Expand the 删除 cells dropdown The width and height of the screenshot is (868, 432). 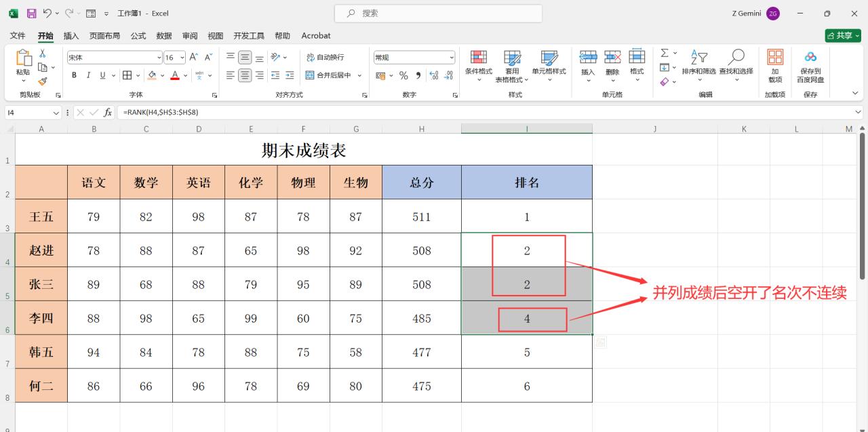tap(612, 80)
